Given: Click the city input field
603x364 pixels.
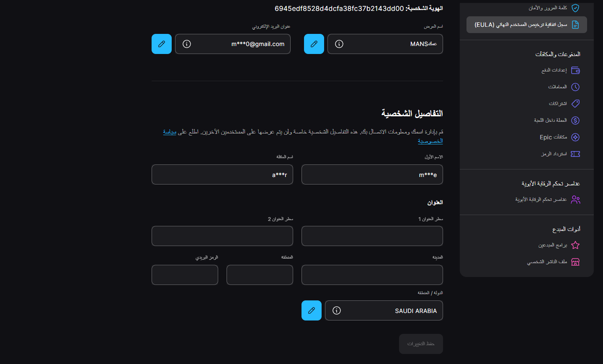Looking at the screenshot, I should pos(372,275).
